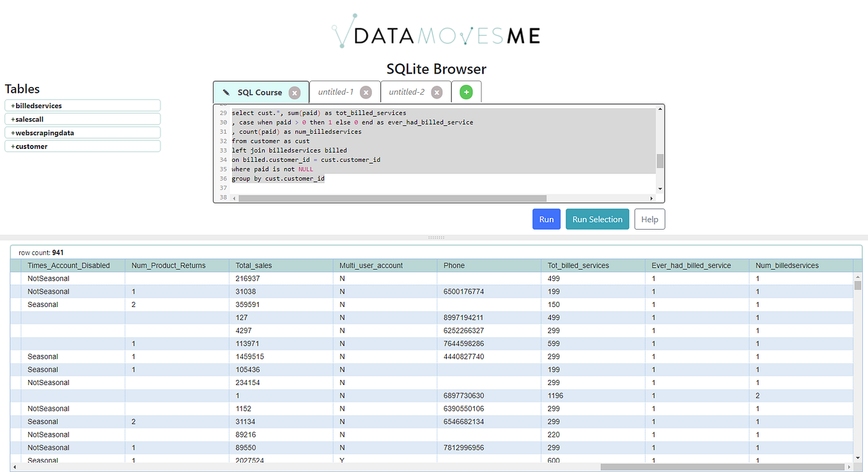This screenshot has height=472, width=868.
Task: Close the untitled-1 tab
Action: (x=366, y=91)
